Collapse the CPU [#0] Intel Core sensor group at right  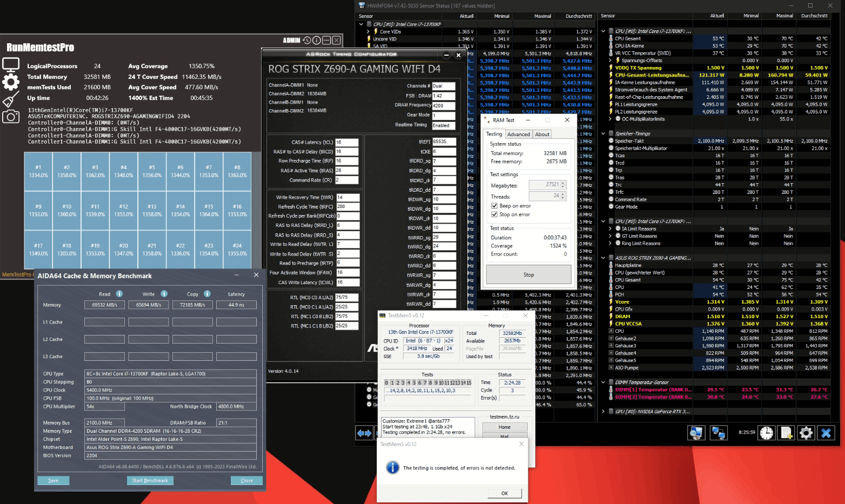(604, 31)
